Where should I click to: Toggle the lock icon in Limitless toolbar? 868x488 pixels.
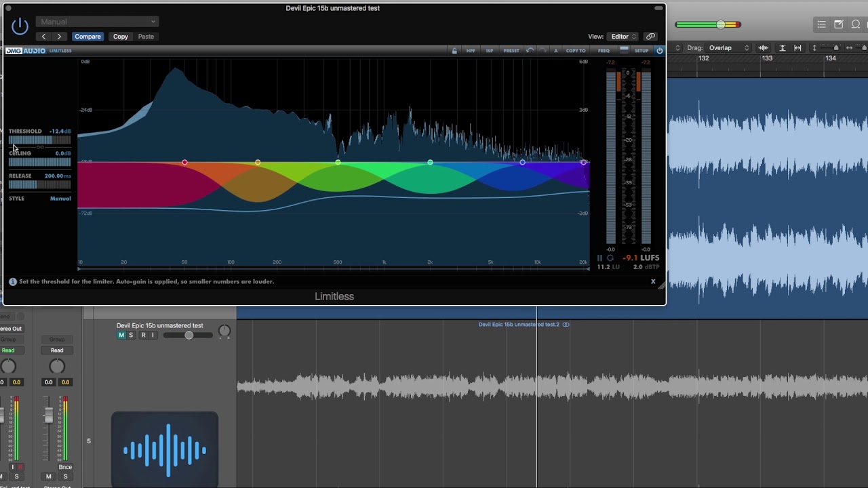coord(454,51)
